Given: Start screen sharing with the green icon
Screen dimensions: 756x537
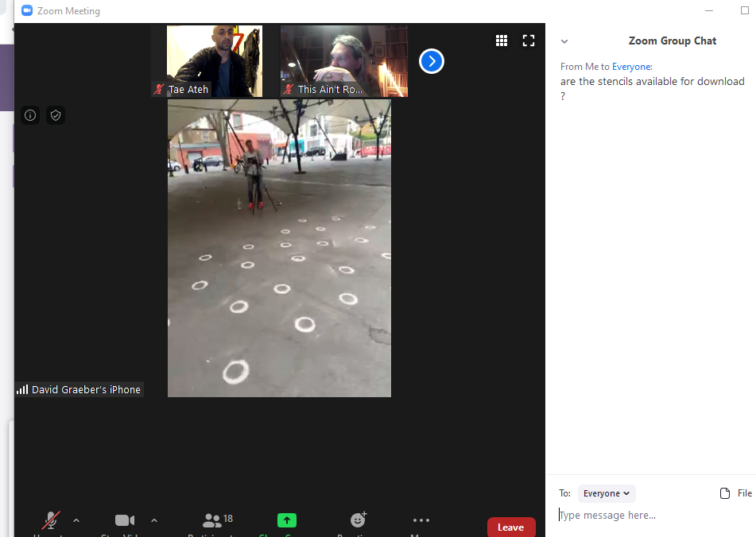Looking at the screenshot, I should click(x=287, y=520).
